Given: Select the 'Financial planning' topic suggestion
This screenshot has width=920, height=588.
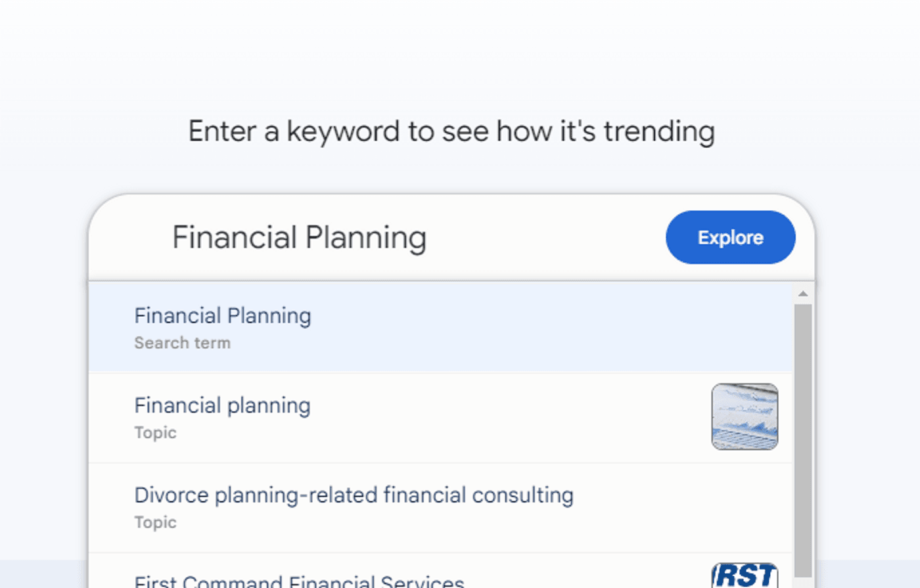Looking at the screenshot, I should pos(223,406).
